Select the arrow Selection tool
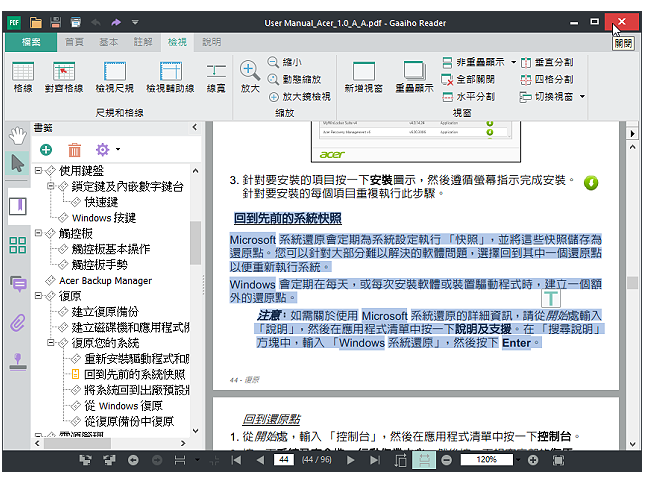The image size is (653, 485). pyautogui.click(x=17, y=163)
